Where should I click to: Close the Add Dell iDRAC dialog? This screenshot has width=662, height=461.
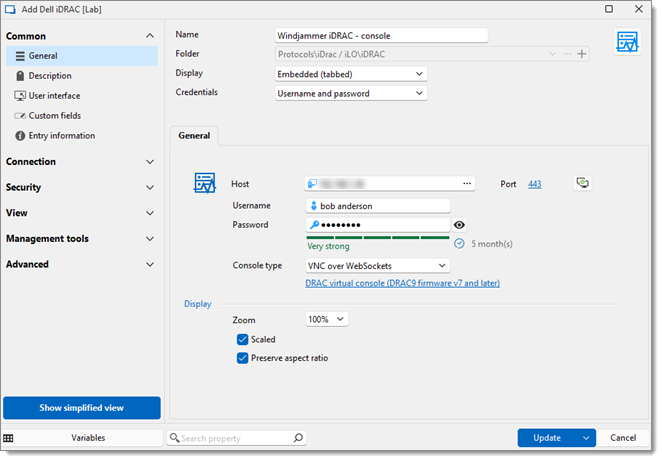click(x=639, y=9)
